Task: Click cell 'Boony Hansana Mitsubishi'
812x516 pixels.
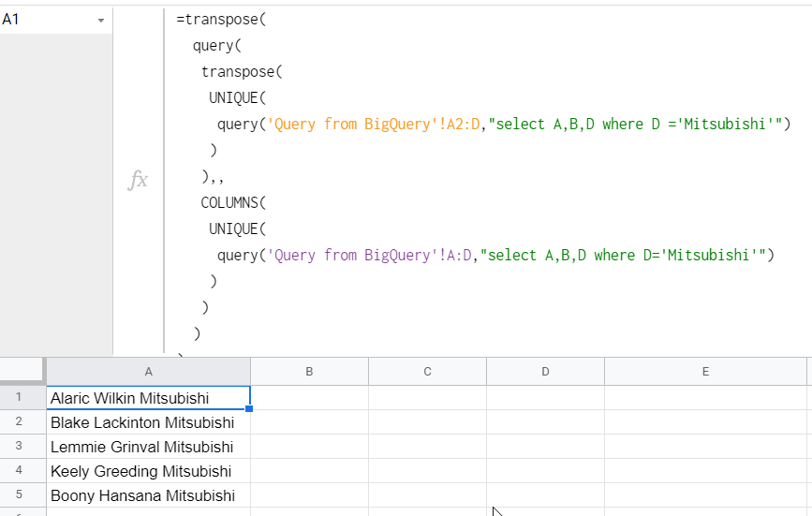Action: click(x=149, y=495)
